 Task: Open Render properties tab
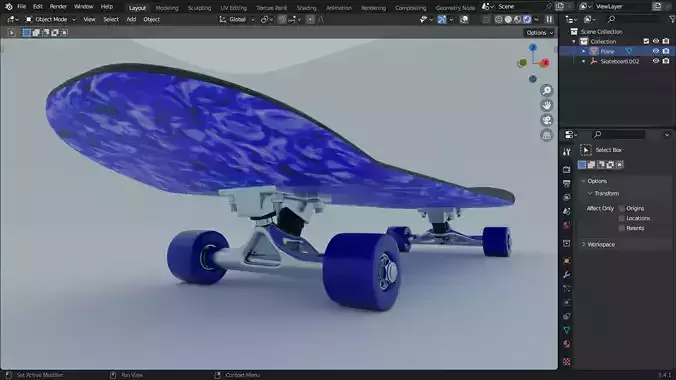[566, 170]
